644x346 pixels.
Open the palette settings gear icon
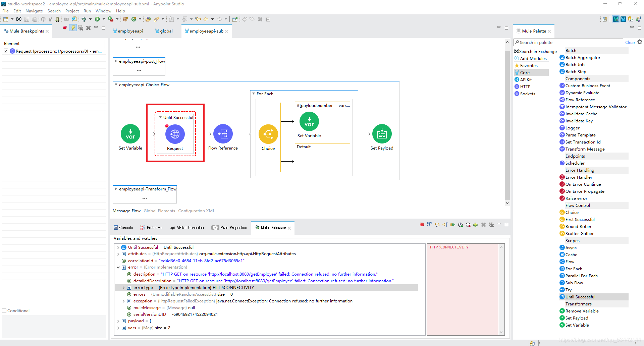point(640,42)
